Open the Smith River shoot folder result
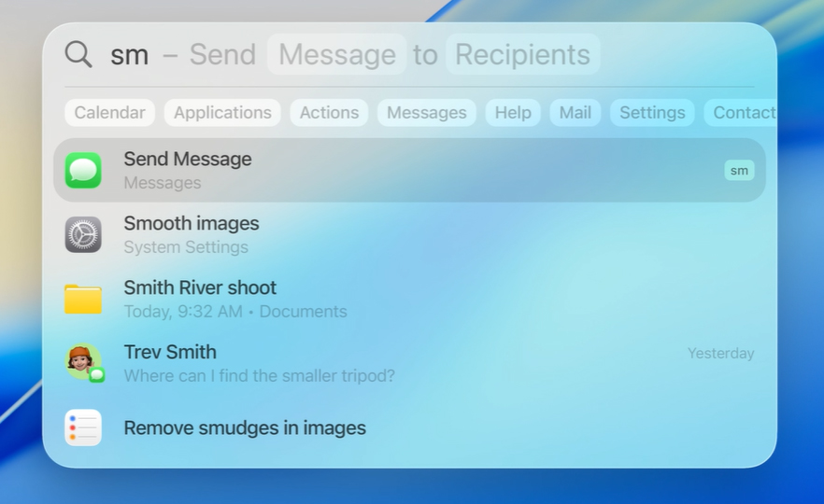824x504 pixels. coord(409,300)
